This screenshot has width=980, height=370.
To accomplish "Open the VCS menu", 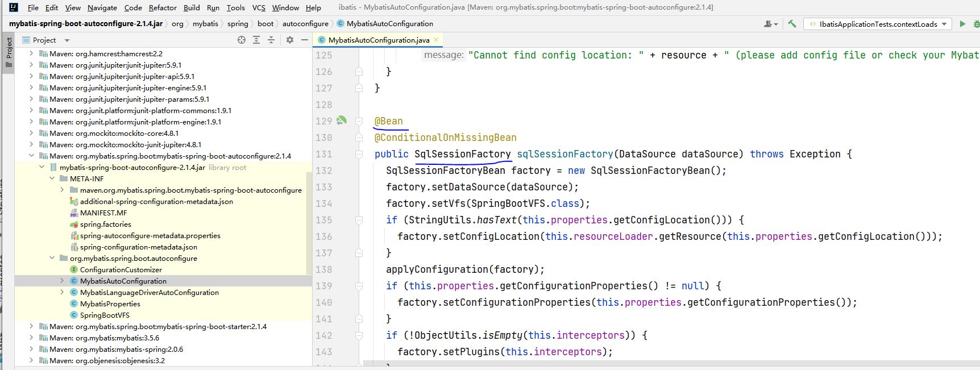I will click(x=259, y=7).
